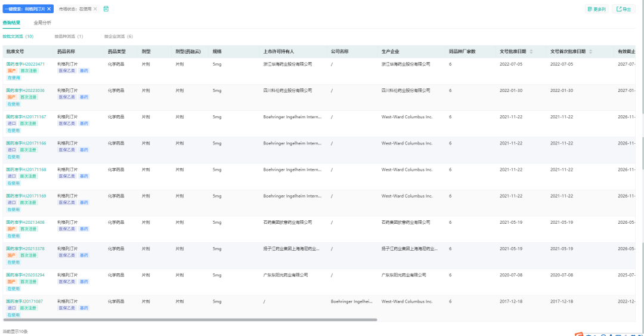The image size is (644, 336).
Task: Select the 按批文浏览 (10) view
Action: pyautogui.click(x=18, y=36)
